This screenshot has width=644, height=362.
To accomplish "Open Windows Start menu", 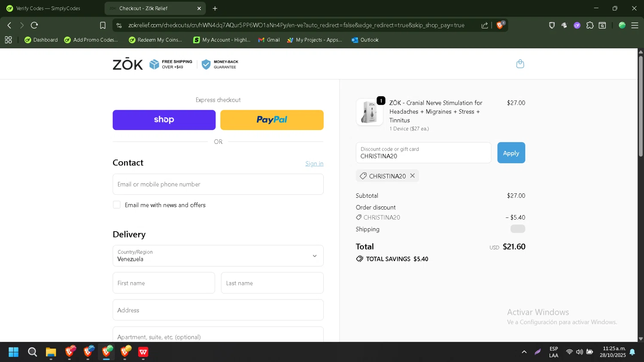I will coord(13,352).
